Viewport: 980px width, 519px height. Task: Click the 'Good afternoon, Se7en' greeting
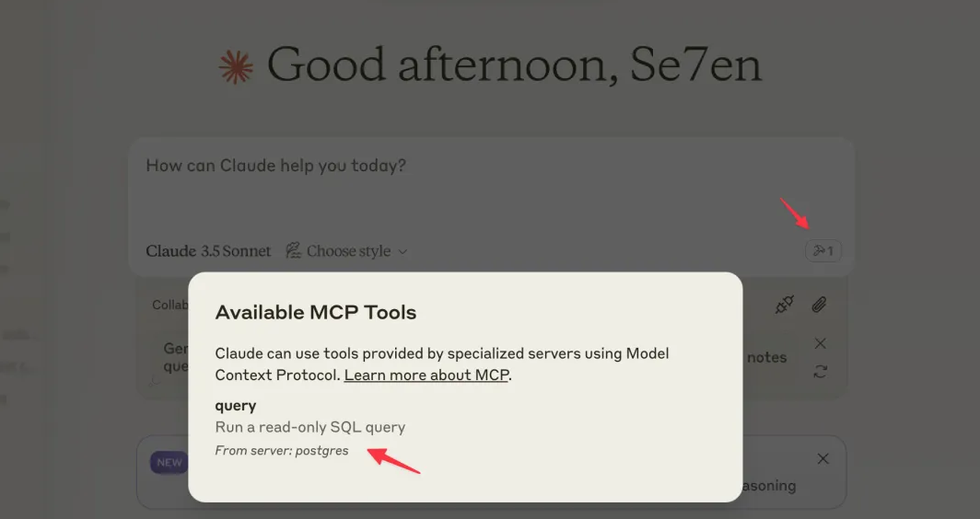point(514,65)
